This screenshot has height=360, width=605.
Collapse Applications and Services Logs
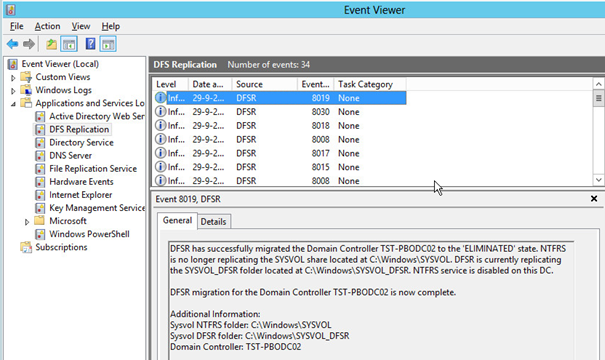point(13,104)
